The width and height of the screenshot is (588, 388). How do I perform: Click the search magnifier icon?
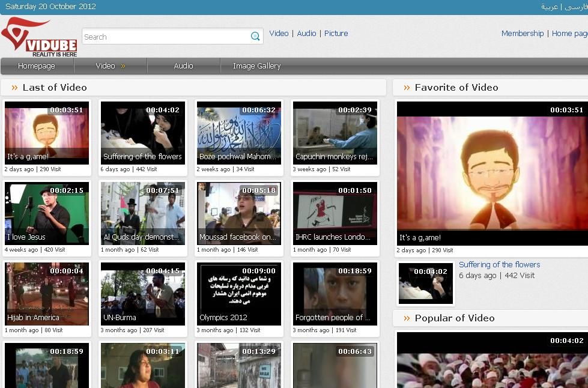(255, 37)
